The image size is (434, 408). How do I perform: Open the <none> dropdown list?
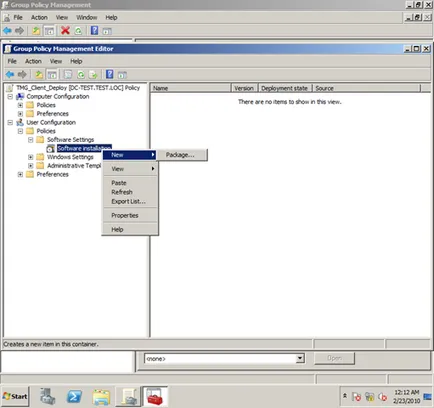[x=300, y=359]
